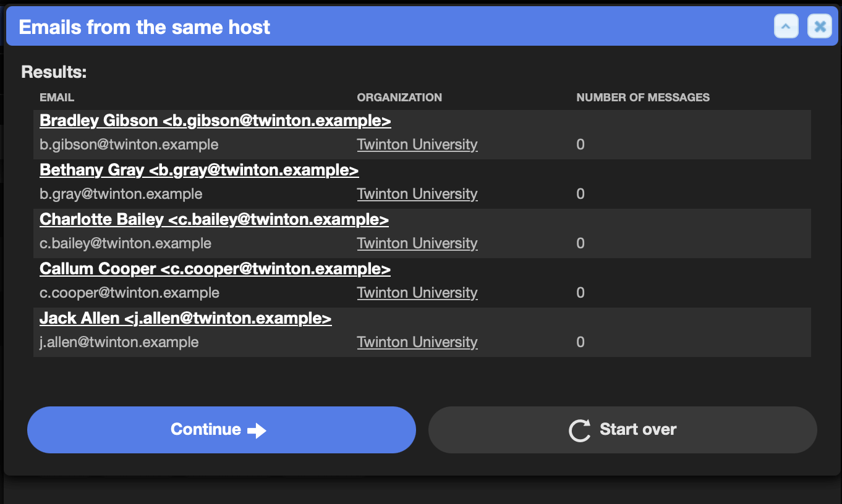The height and width of the screenshot is (504, 842).
Task: Click the arrow icon on Continue button
Action: pyautogui.click(x=257, y=430)
